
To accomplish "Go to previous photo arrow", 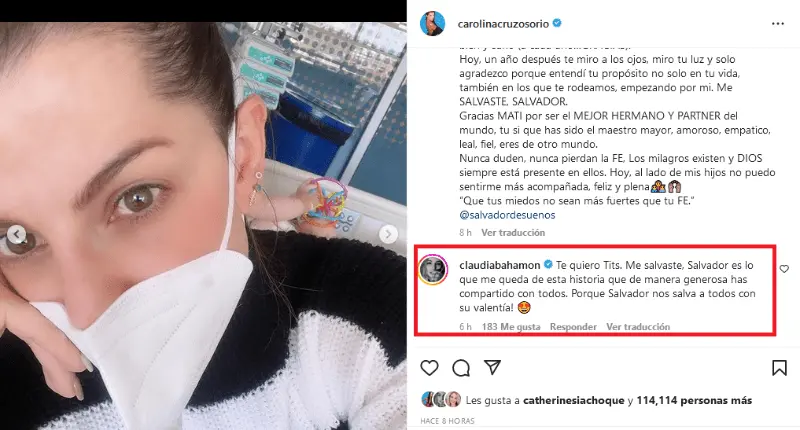I will coord(17,234).
